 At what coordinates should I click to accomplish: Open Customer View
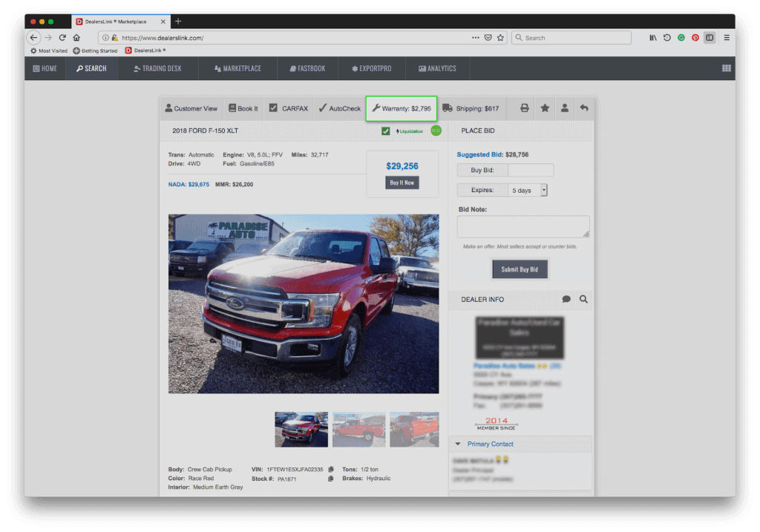click(x=191, y=108)
